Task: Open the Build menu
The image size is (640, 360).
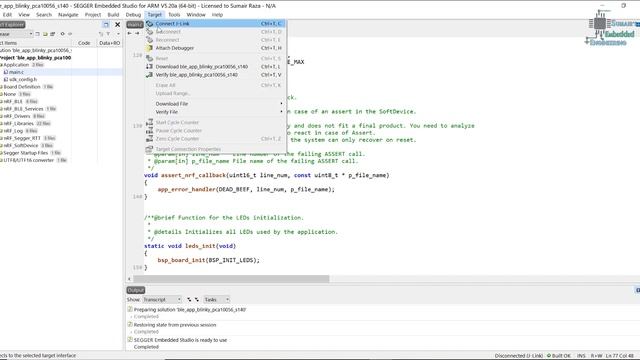Action: pyautogui.click(x=113, y=15)
